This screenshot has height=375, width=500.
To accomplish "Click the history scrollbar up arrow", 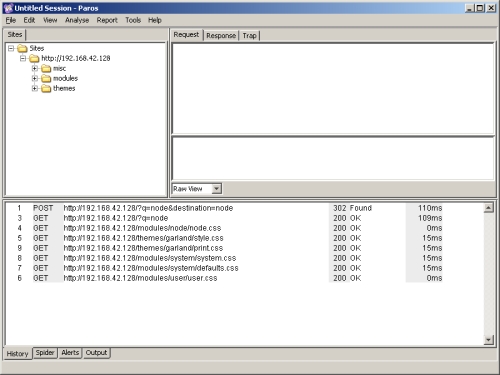I will [488, 208].
